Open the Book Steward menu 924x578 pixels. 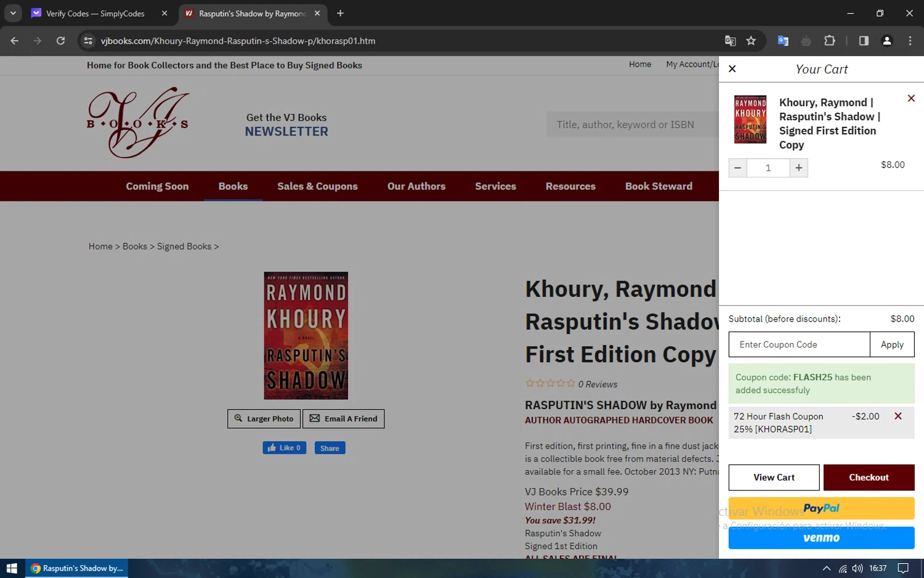click(659, 186)
